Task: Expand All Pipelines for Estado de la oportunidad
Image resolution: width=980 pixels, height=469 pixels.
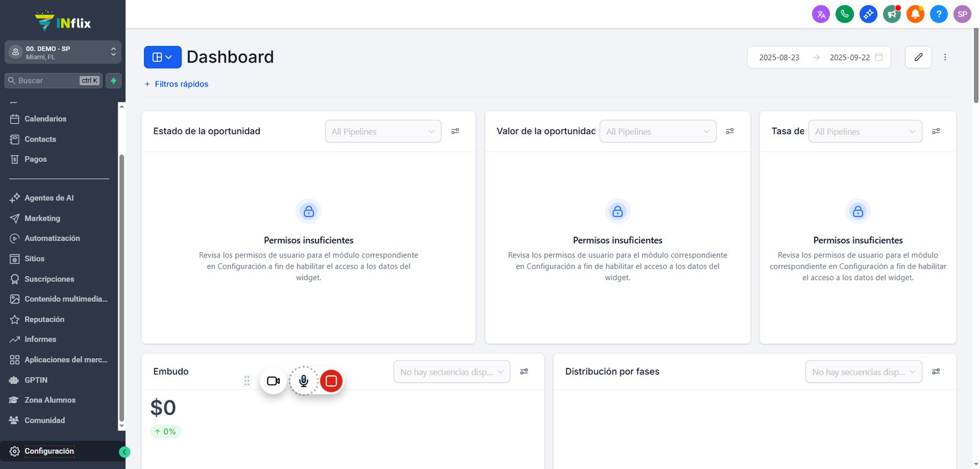Action: click(383, 131)
